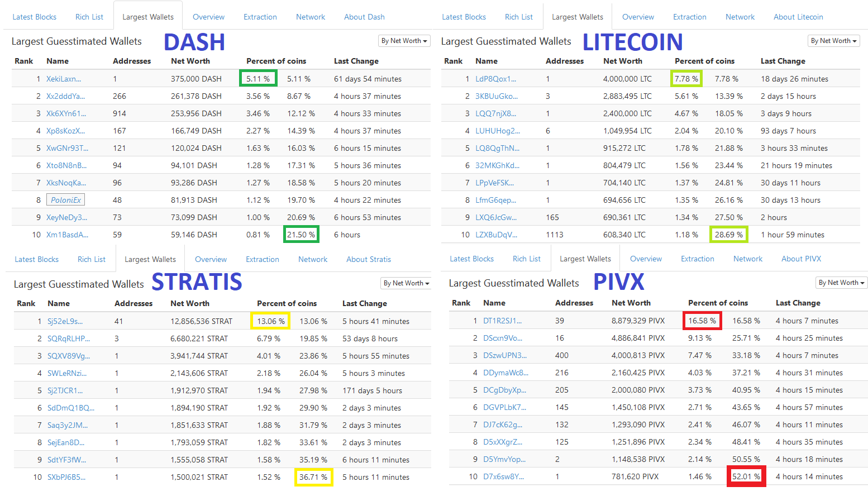Switch to PIVX Latest Blocks tab
This screenshot has height=496, width=868.
click(x=472, y=259)
